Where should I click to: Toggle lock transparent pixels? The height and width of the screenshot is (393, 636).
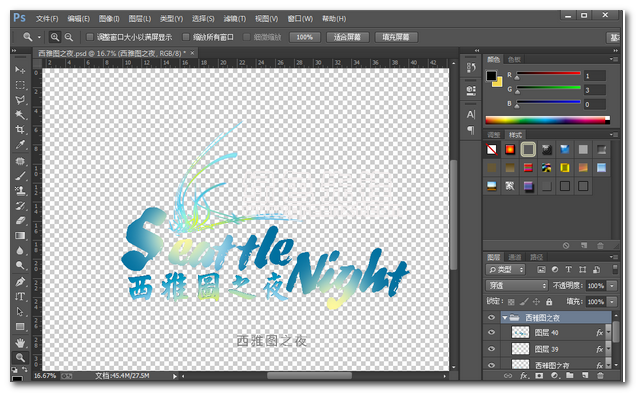(x=511, y=302)
